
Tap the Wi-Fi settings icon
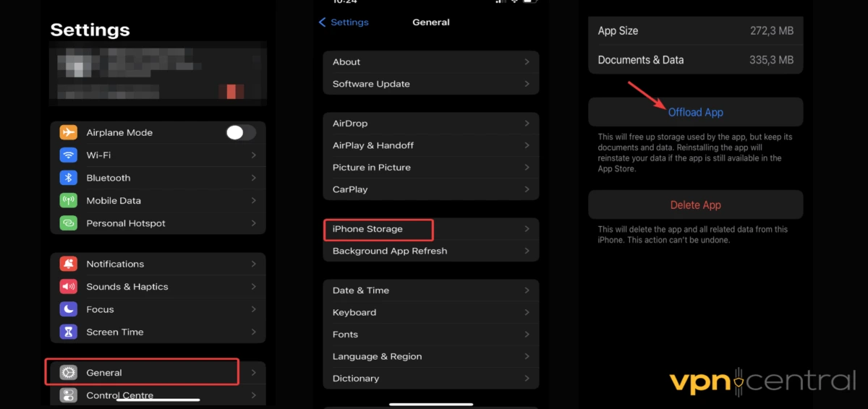point(69,155)
